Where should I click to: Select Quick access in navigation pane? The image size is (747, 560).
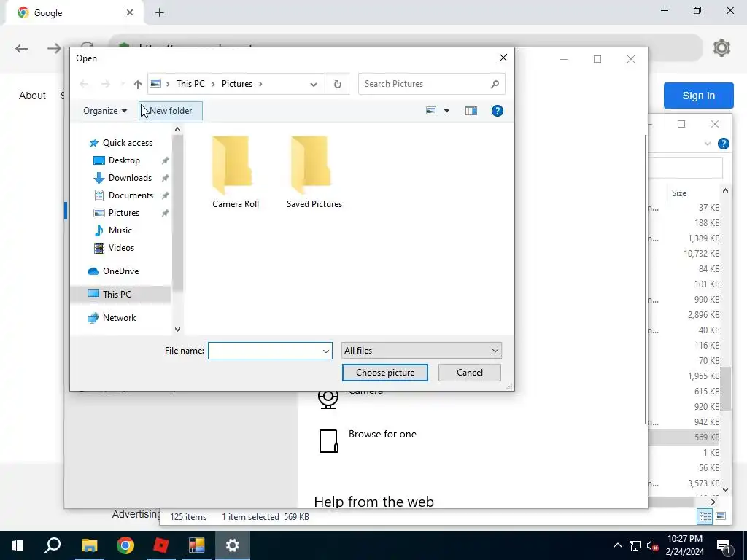(120, 143)
